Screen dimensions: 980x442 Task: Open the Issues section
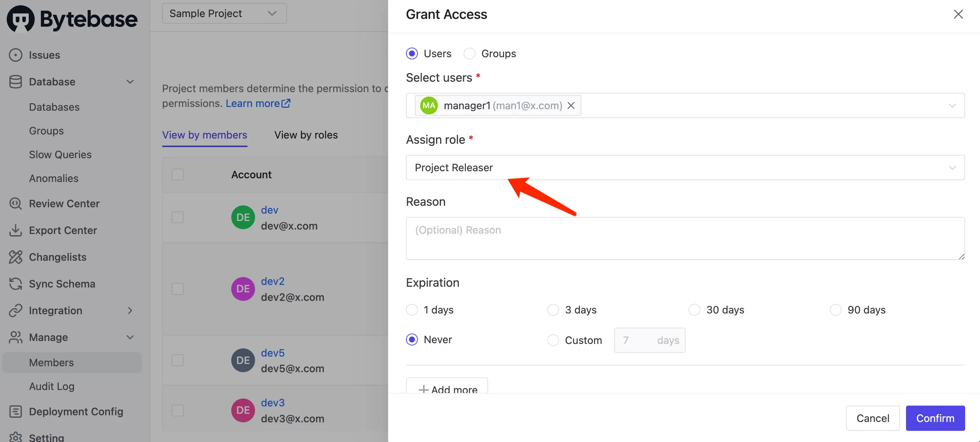click(45, 55)
